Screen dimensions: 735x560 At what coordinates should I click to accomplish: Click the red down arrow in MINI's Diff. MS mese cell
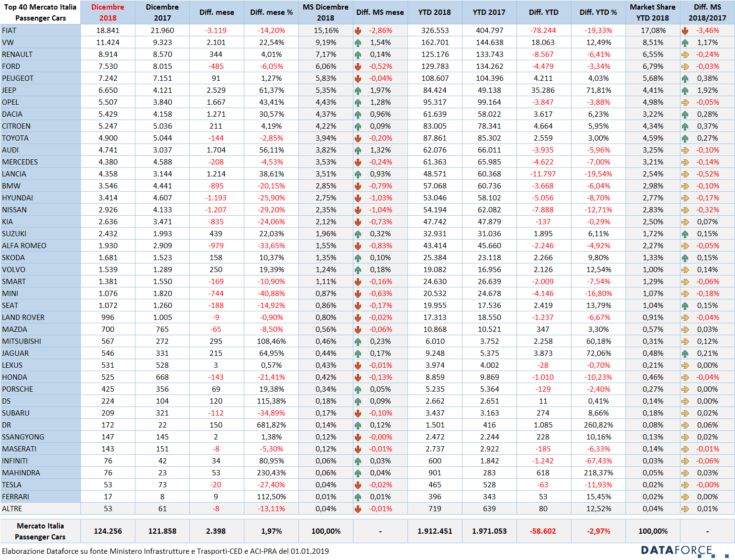point(358,294)
